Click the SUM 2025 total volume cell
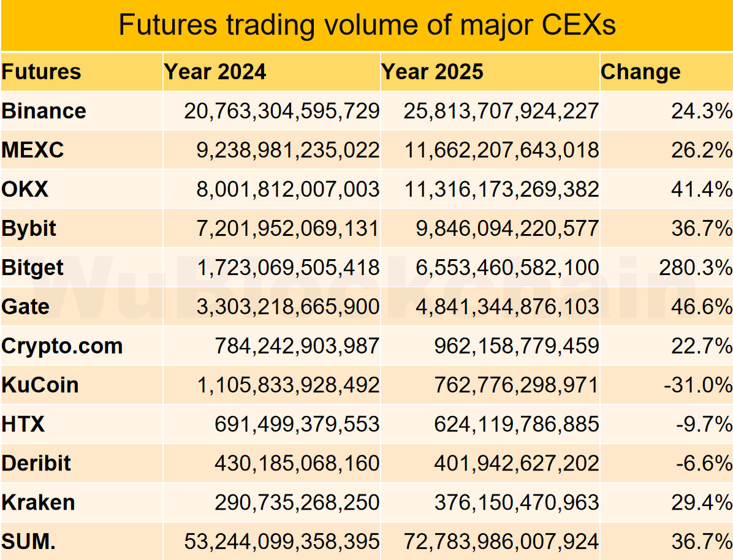 (x=501, y=542)
